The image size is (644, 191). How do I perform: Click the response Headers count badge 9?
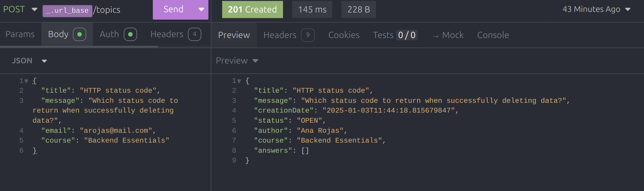tap(308, 35)
